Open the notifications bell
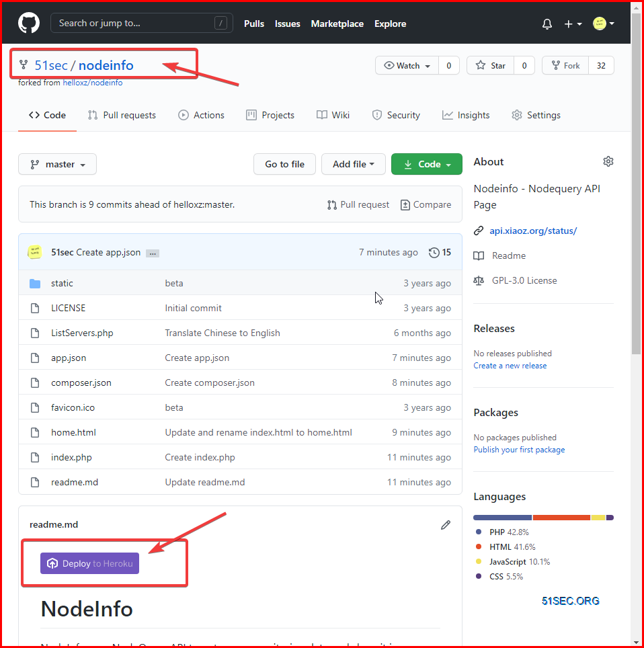The width and height of the screenshot is (644, 648). [547, 24]
